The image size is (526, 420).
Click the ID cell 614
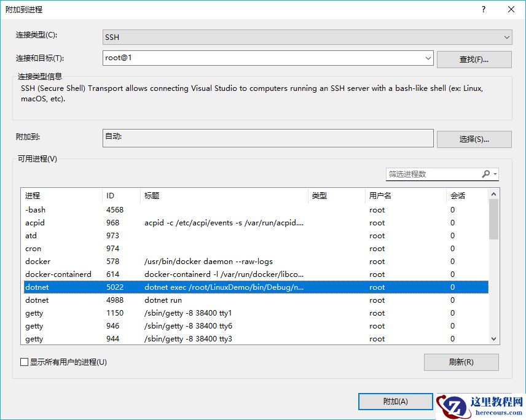coord(112,274)
